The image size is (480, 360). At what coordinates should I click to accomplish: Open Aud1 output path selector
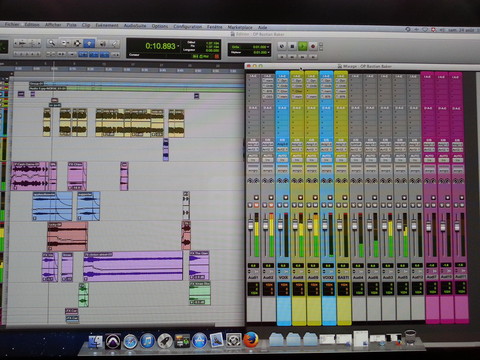253,149
